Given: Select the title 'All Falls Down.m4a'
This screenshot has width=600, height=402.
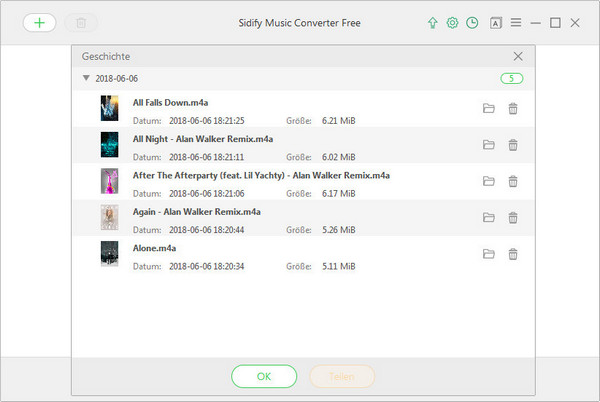Looking at the screenshot, I should click(170, 103).
